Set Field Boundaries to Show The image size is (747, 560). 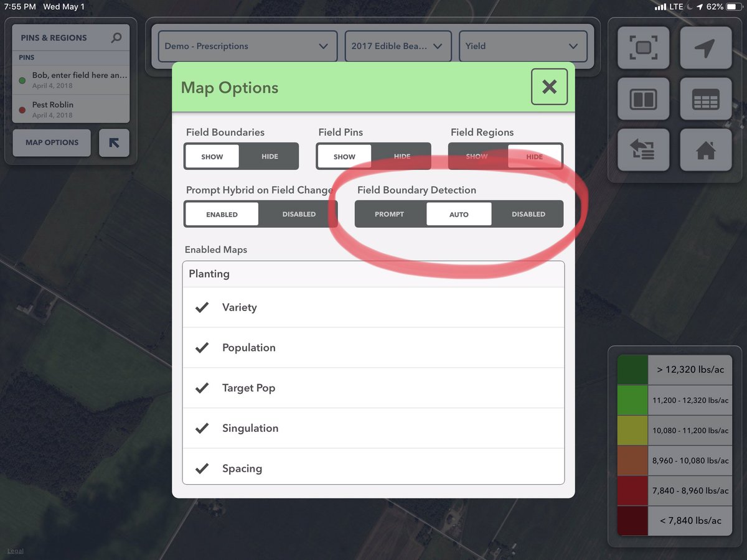pyautogui.click(x=212, y=157)
